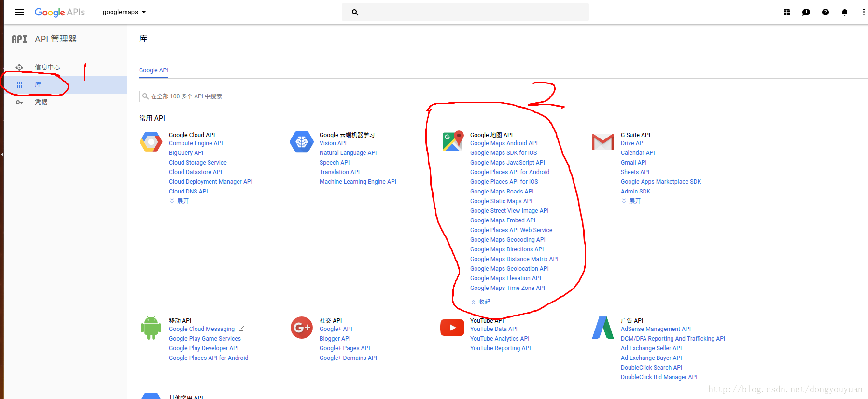Click the API manager logo icon
This screenshot has height=399, width=868.
point(19,39)
